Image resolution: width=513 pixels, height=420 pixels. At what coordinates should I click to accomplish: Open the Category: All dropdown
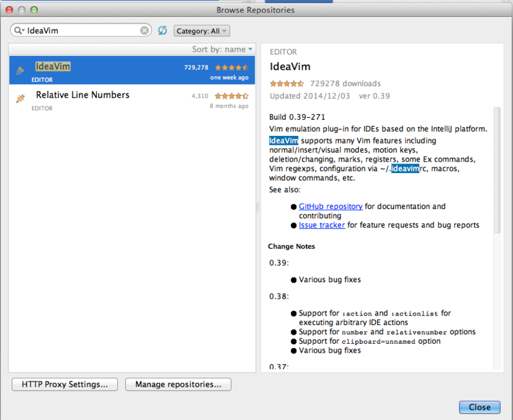pos(201,31)
